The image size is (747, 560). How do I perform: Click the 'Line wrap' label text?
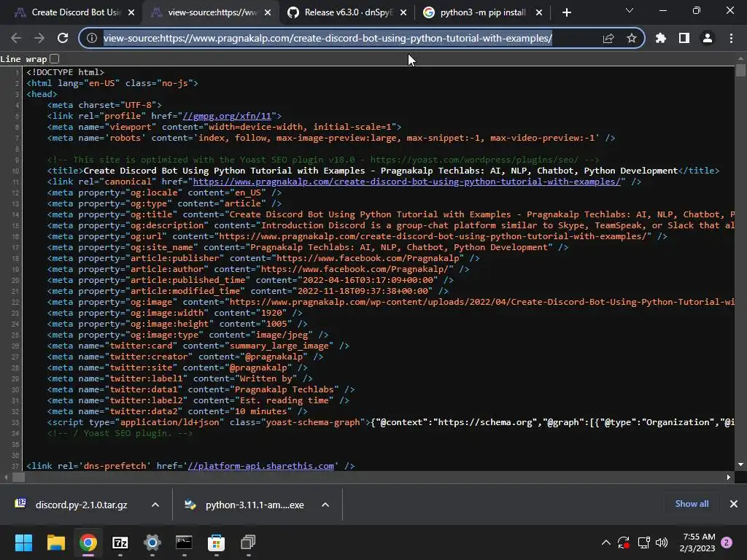tap(23, 59)
